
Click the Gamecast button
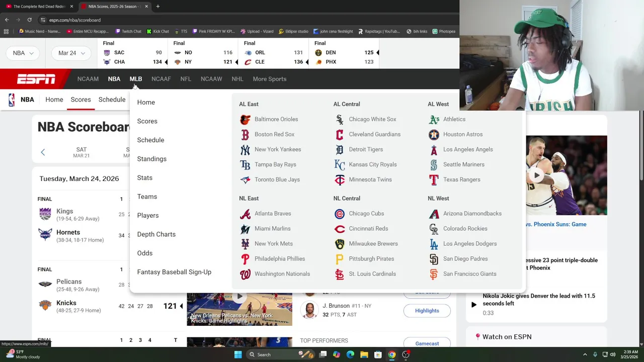(x=427, y=343)
